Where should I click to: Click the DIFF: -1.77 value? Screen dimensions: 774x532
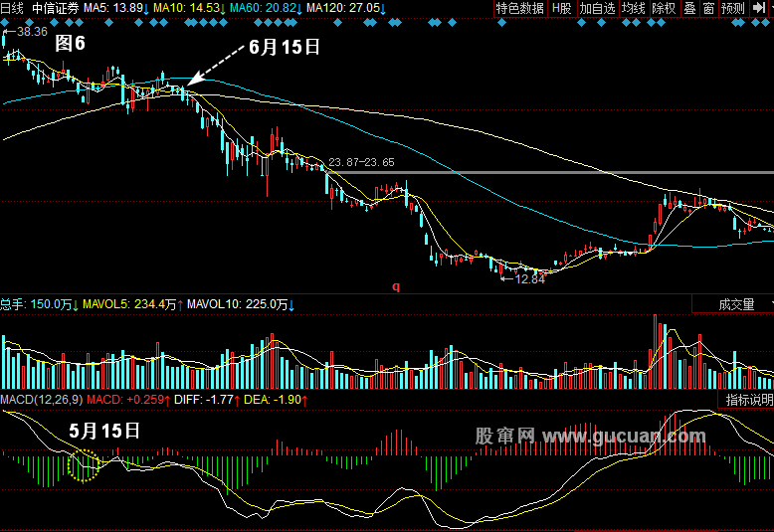207,399
